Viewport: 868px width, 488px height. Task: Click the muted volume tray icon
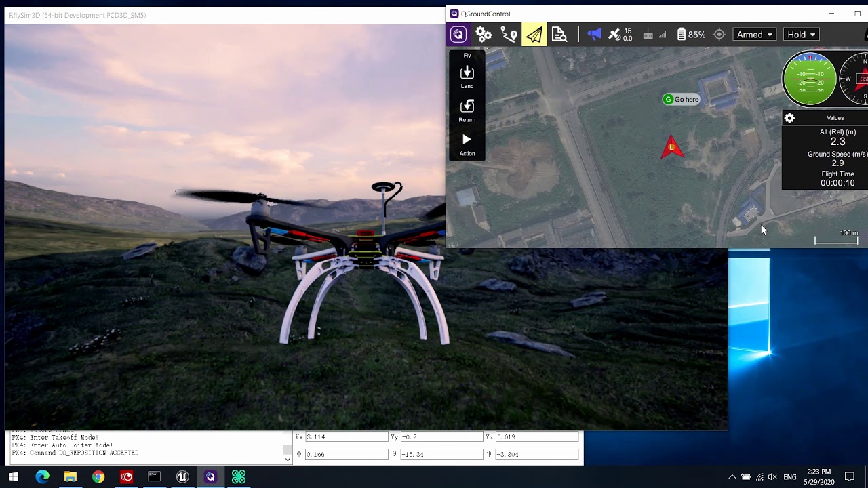(772, 477)
